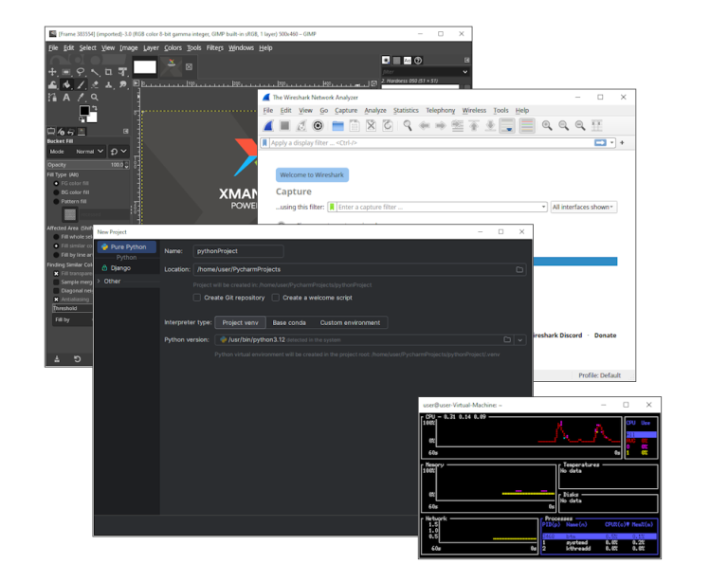Viewport: 728px width, 582px height.
Task: Click Wireshark resize columns icon
Action: tap(596, 125)
